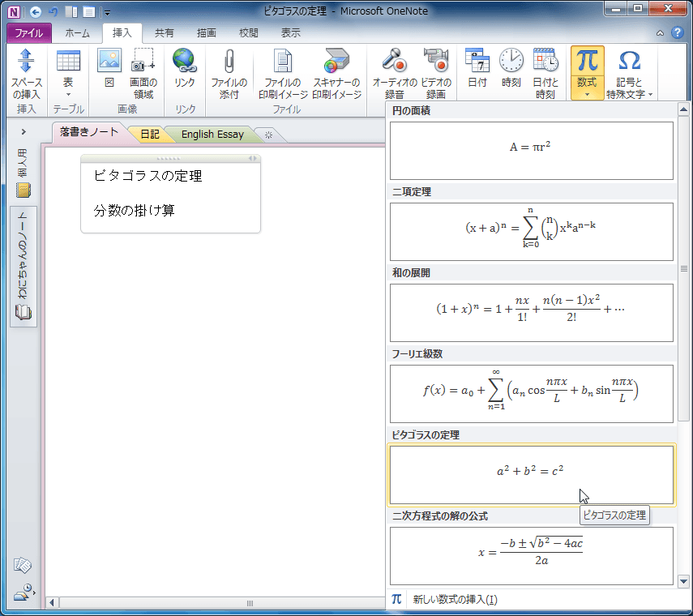Click the equation gallery scroll-up arrow
693x616 pixels.
[x=683, y=109]
